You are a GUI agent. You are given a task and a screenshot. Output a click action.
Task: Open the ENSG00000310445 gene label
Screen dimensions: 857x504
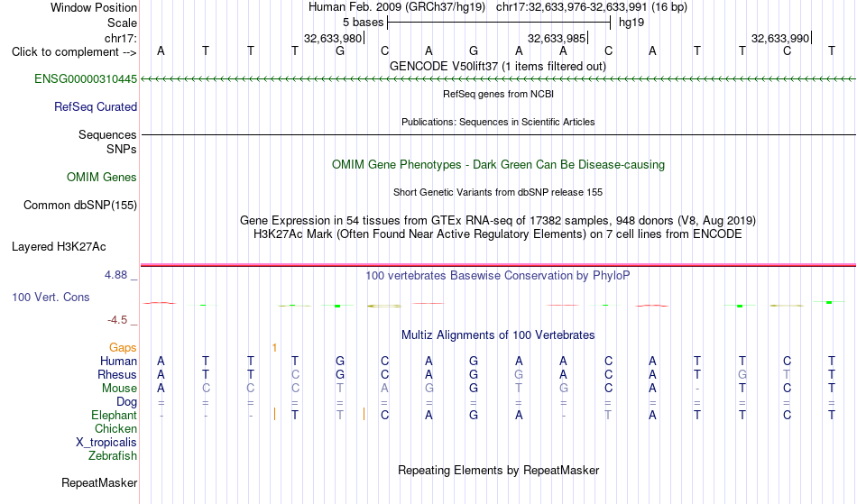coord(86,79)
